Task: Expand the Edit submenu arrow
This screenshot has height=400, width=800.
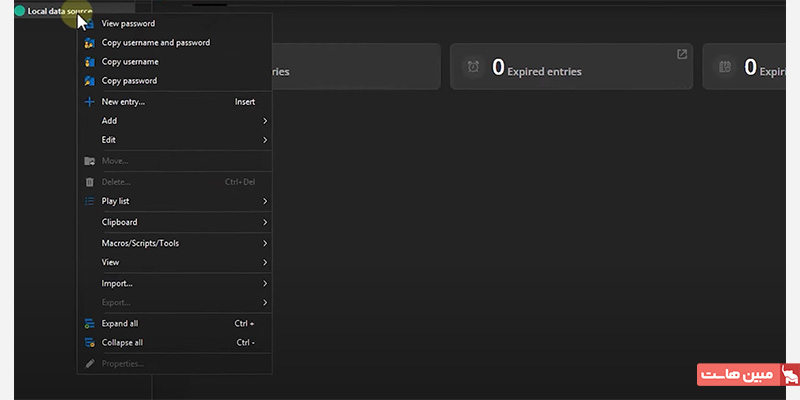Action: click(265, 140)
